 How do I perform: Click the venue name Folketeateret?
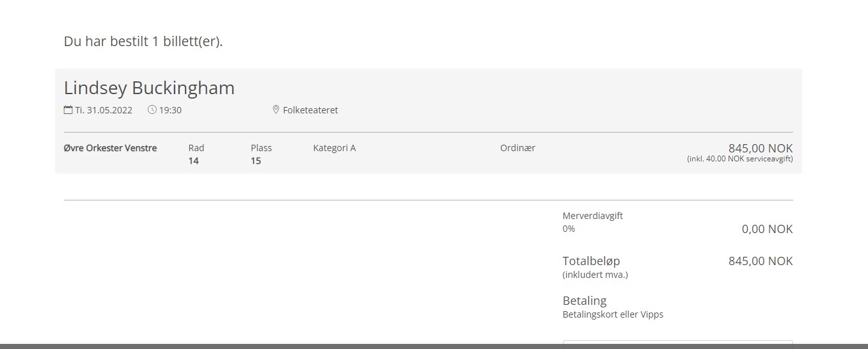click(x=310, y=110)
